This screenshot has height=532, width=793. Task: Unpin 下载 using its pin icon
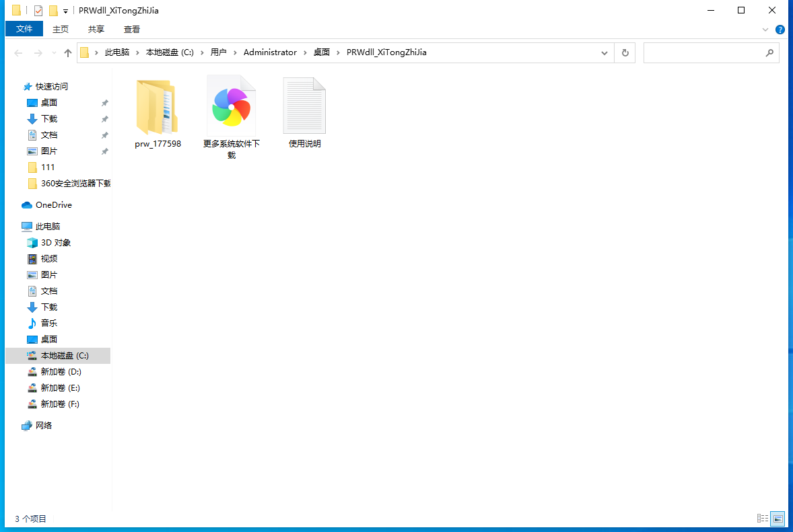105,119
